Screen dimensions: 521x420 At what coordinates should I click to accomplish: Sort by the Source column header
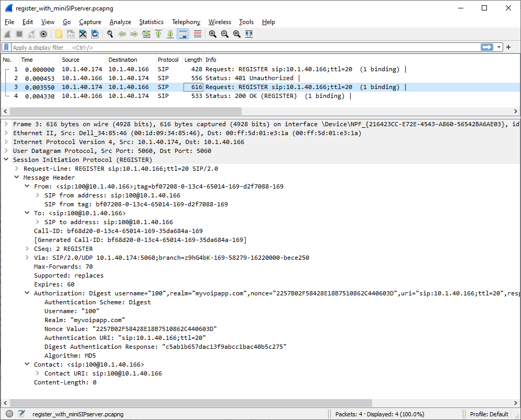click(83, 60)
